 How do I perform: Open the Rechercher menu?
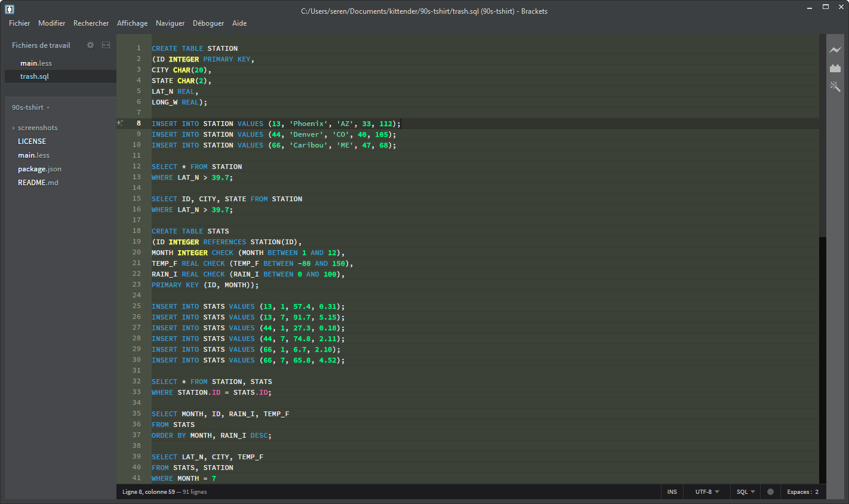click(91, 23)
